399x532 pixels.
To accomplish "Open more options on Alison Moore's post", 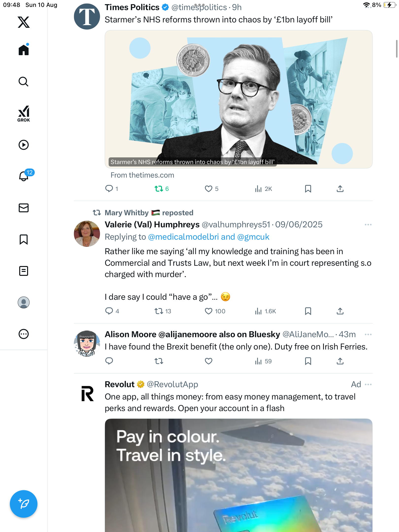I will 368,334.
